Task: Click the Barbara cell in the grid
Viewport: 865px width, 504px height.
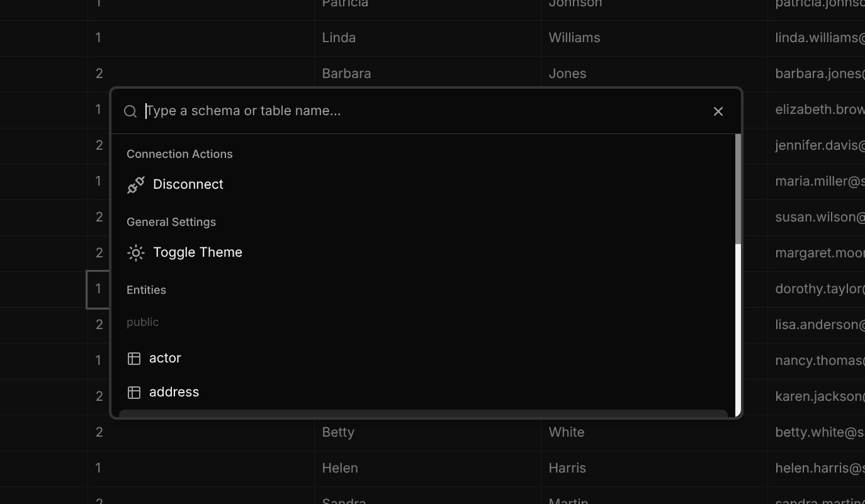Action: pyautogui.click(x=346, y=74)
